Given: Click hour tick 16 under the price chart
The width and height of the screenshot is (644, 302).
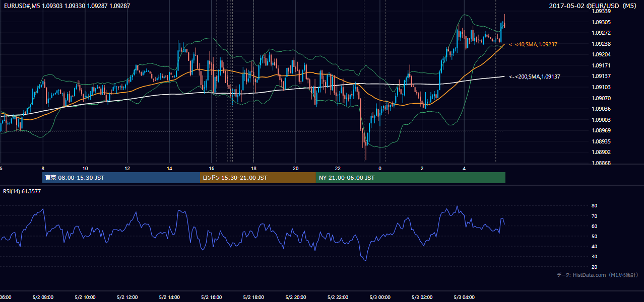Looking at the screenshot, I should point(212,169).
